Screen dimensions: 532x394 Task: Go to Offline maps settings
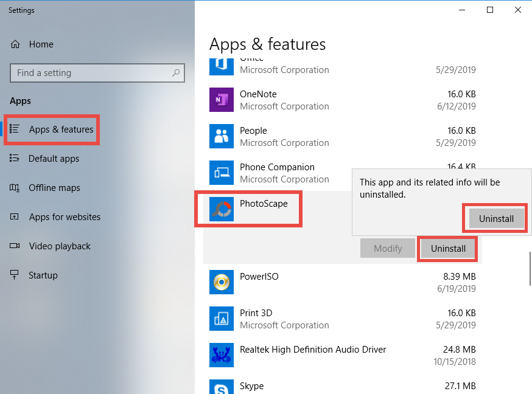pyautogui.click(x=54, y=188)
